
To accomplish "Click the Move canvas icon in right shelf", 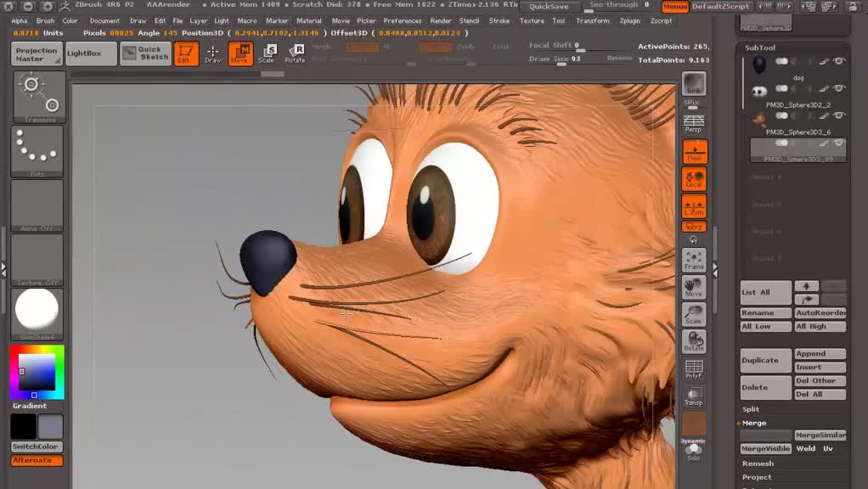I will (694, 288).
